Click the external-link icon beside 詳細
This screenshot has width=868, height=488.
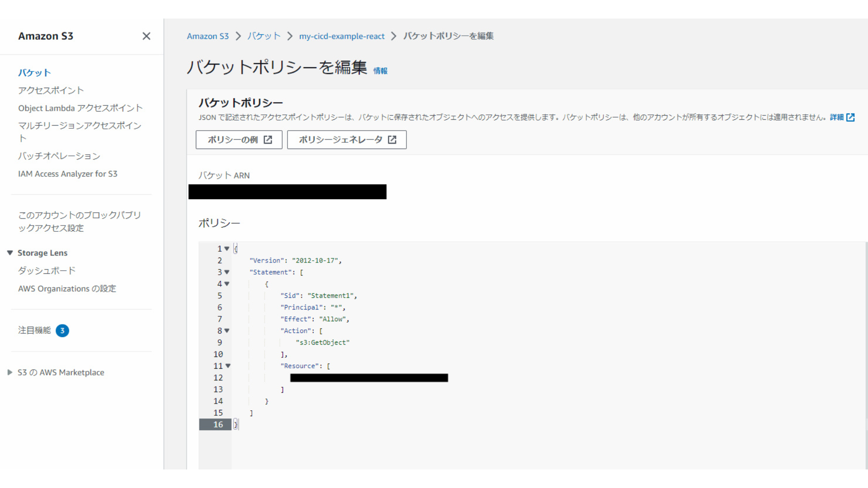pos(852,117)
